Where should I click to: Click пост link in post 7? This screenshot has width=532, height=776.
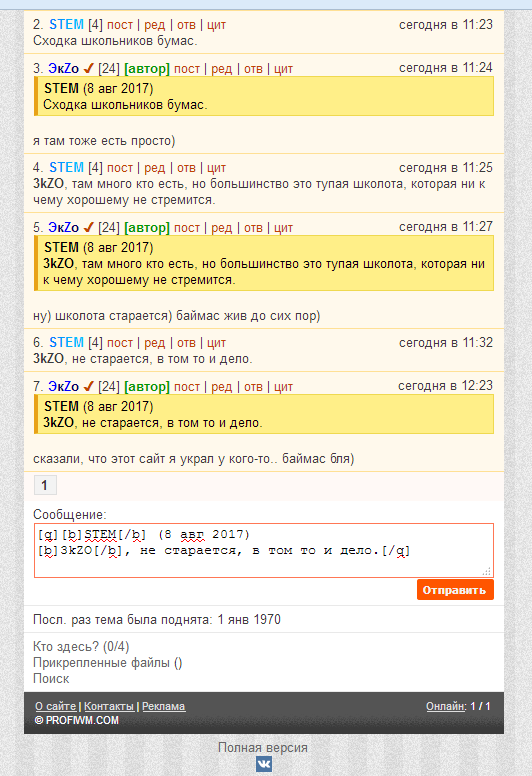(187, 387)
